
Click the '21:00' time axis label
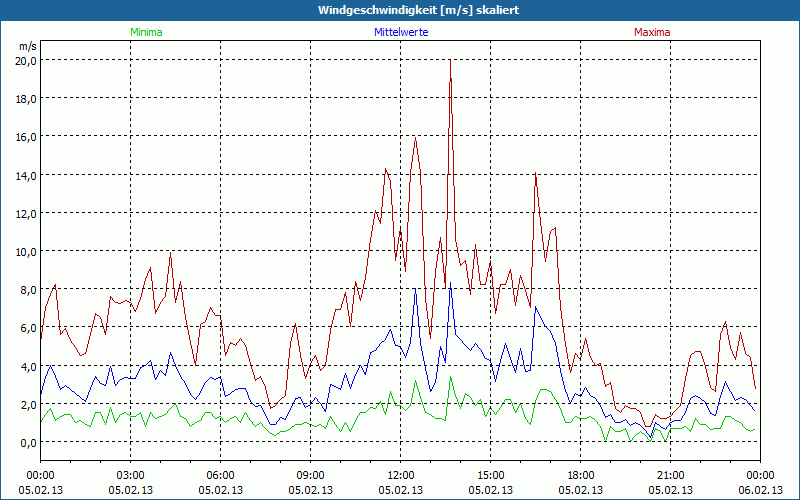tap(670, 476)
